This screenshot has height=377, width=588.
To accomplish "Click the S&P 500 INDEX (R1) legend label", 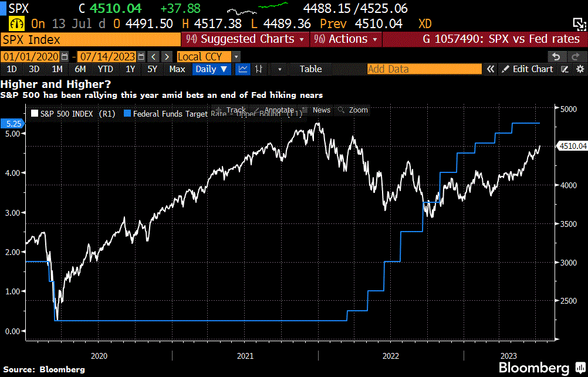I will pos(78,114).
